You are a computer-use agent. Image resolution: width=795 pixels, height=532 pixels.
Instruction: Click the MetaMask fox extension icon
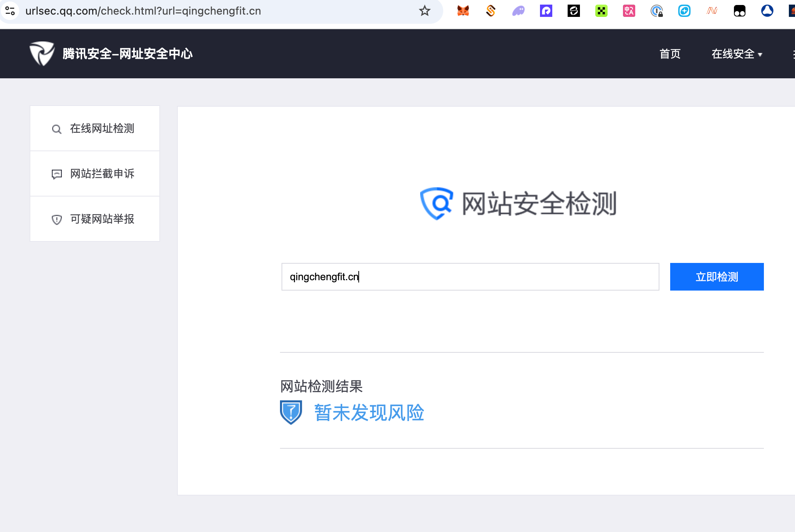click(x=463, y=11)
